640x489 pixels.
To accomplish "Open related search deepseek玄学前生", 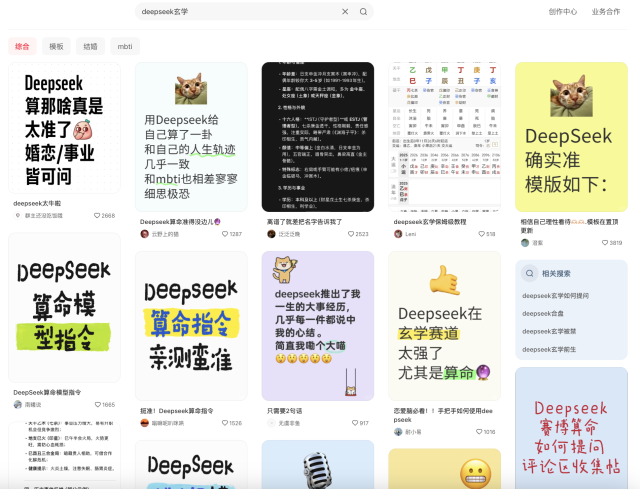I will [x=549, y=349].
